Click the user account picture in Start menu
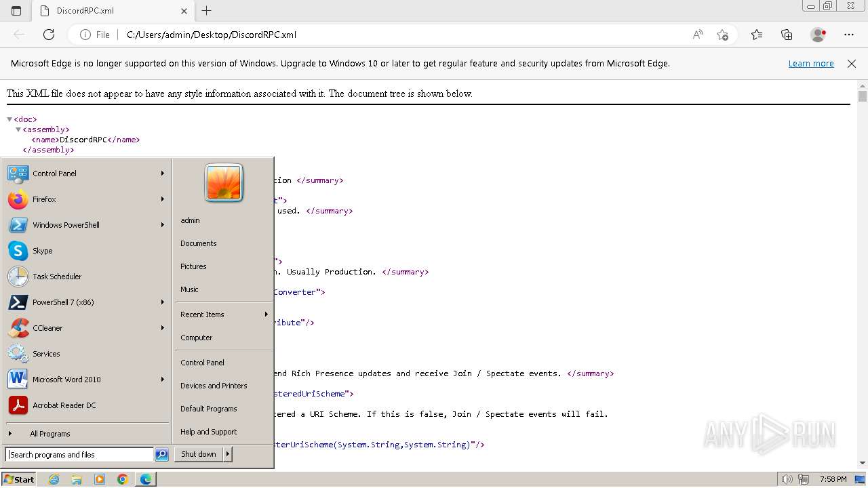The width and height of the screenshot is (868, 488). pos(224,183)
